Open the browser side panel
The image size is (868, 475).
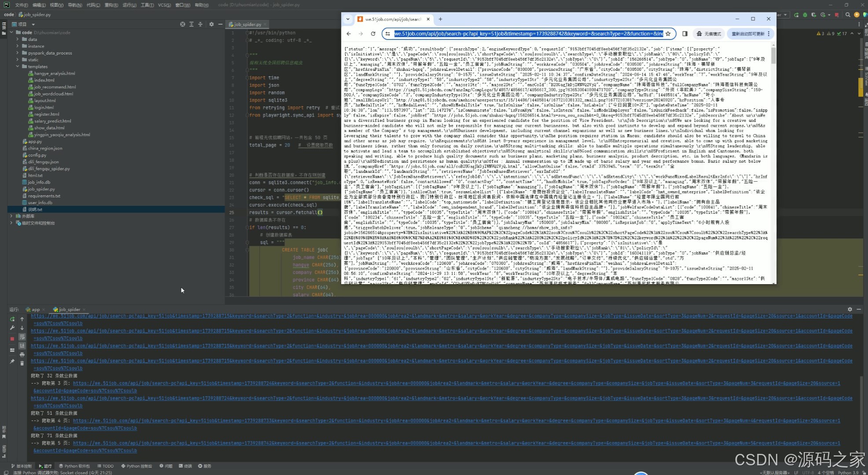point(685,34)
